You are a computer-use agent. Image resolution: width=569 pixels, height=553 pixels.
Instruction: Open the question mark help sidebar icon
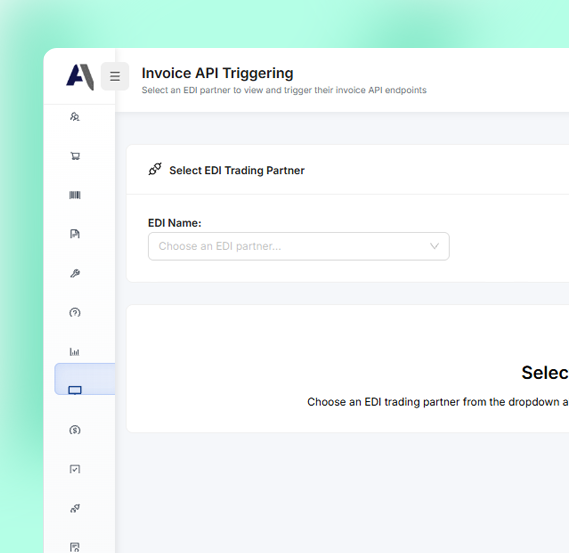(75, 312)
